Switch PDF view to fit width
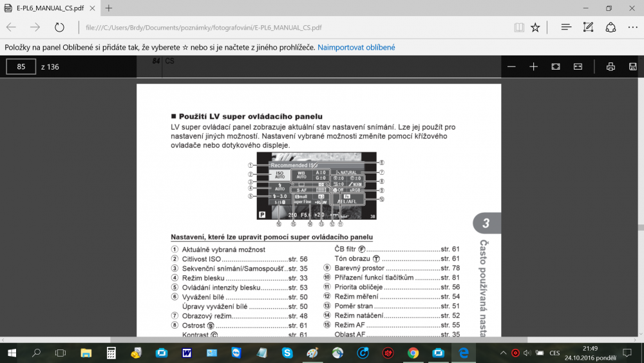Screen dimensions: 644x363 pyautogui.click(x=578, y=66)
